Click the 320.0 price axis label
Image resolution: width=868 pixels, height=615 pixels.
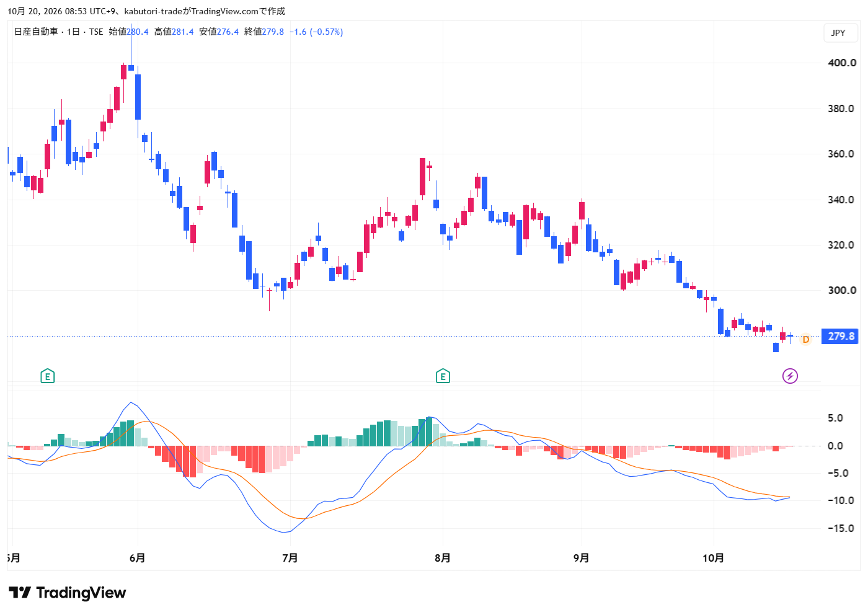tap(842, 245)
